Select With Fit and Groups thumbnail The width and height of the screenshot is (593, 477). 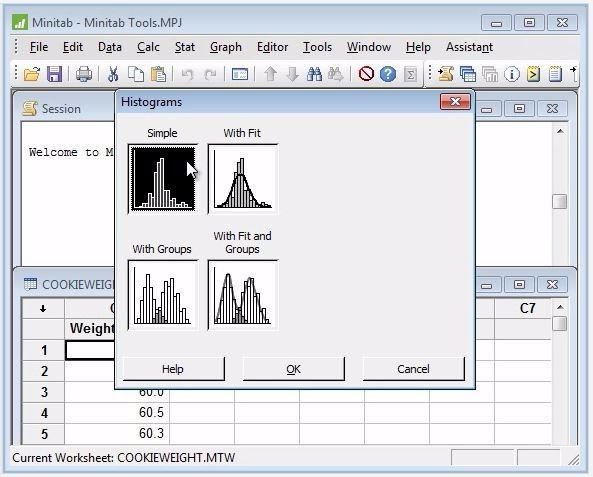pos(243,295)
